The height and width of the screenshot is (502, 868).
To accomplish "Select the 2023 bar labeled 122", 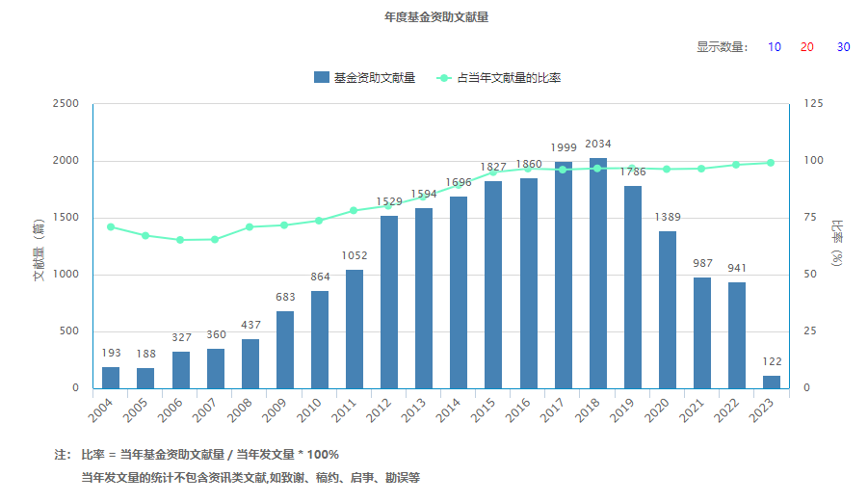I will click(772, 382).
